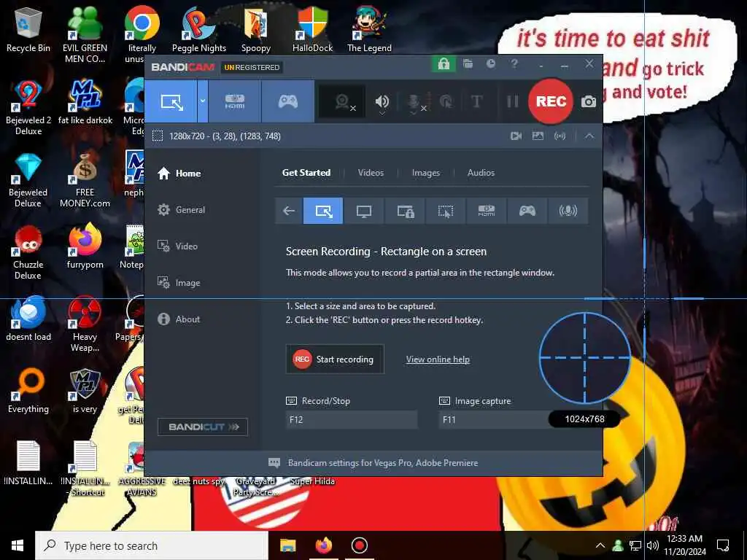Click the Start recording button
This screenshot has height=560, width=747.
click(x=335, y=359)
